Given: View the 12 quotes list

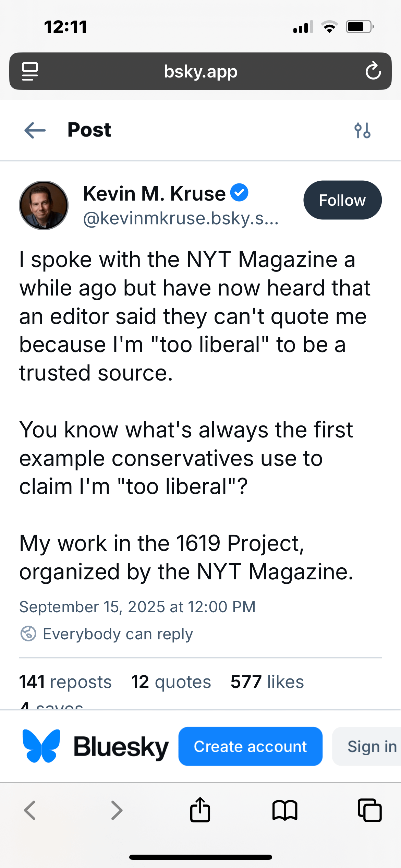Looking at the screenshot, I should [171, 682].
